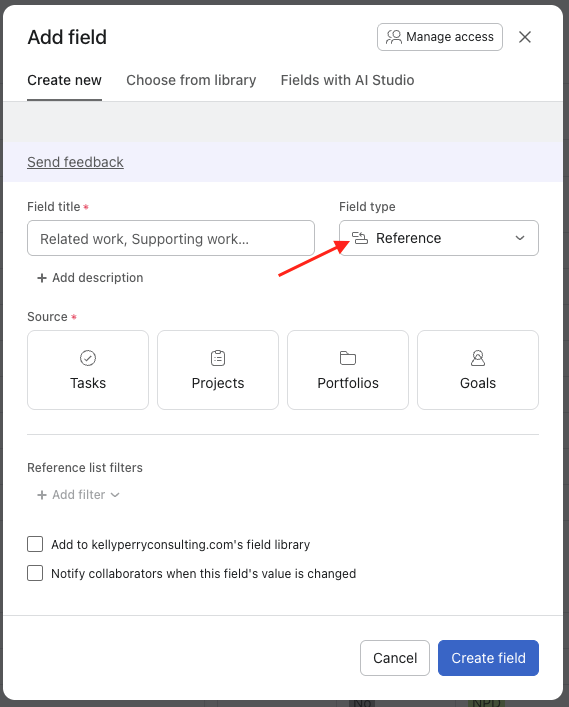Select the Projects clipboard icon
569x707 pixels.
click(x=218, y=358)
